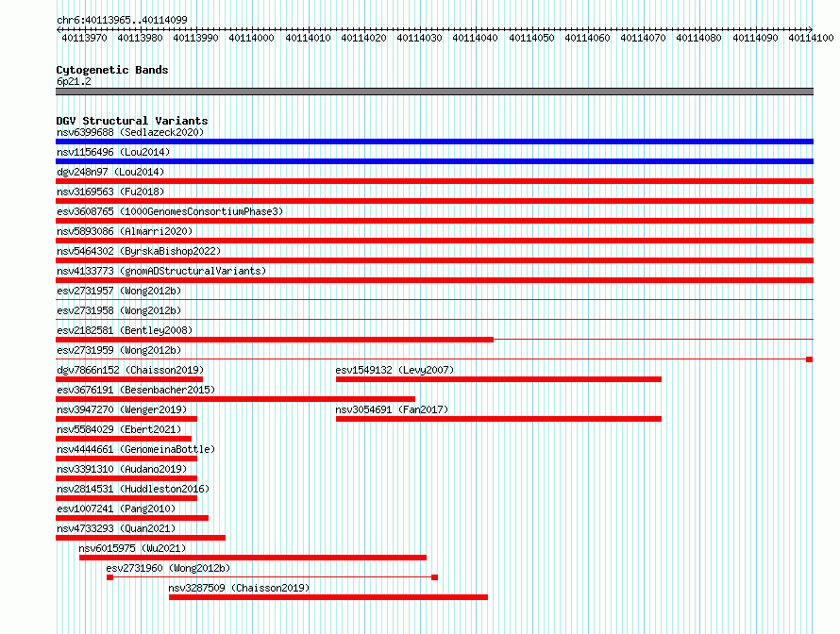Click the DGV Structural Variants track title

tap(132, 121)
